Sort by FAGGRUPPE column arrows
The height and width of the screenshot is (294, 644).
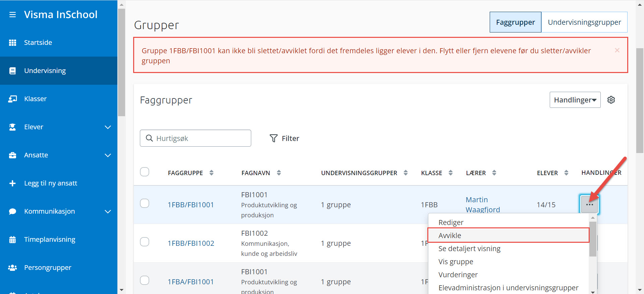pos(211,173)
